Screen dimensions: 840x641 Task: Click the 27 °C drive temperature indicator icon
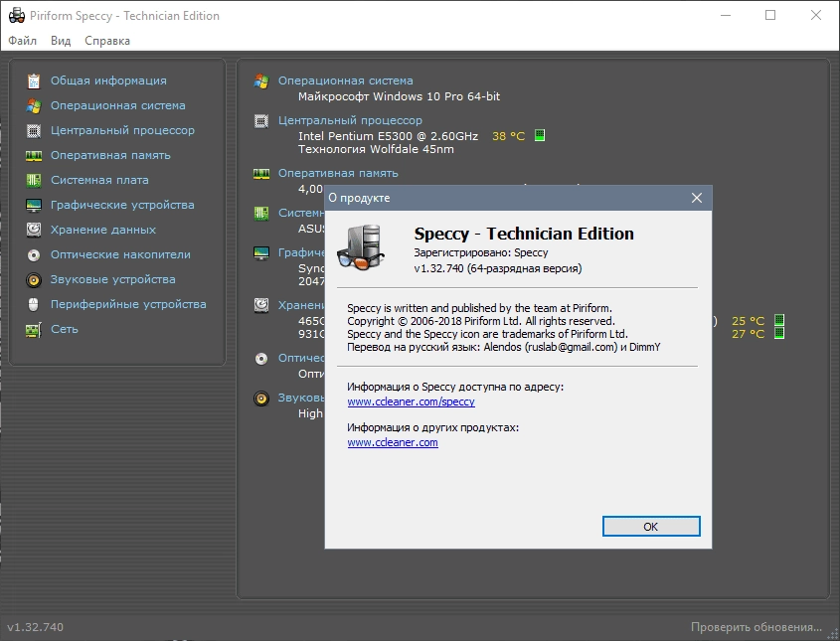[x=779, y=333]
